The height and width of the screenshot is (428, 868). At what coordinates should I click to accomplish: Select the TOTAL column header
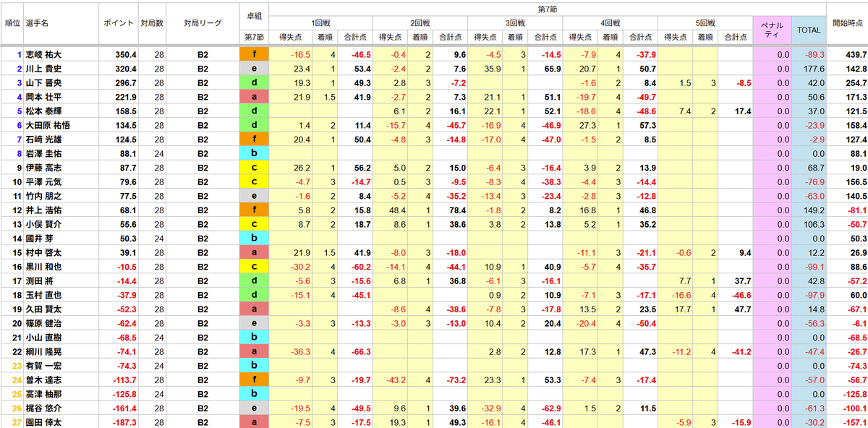pyautogui.click(x=809, y=30)
